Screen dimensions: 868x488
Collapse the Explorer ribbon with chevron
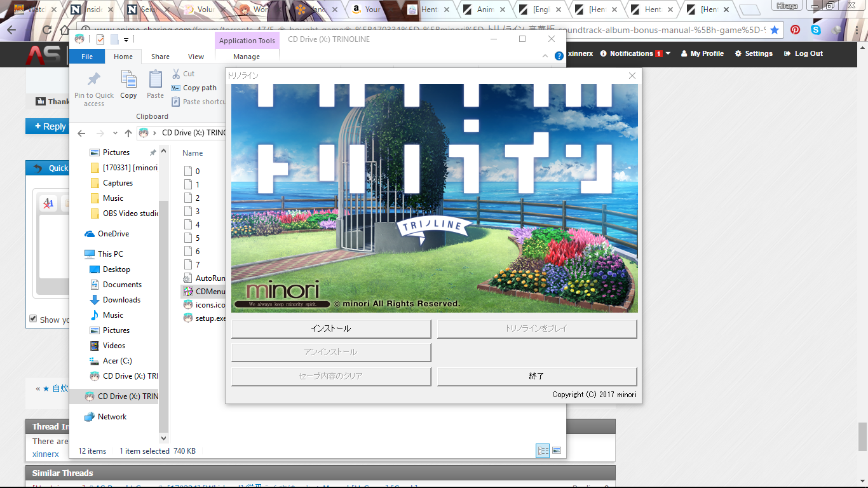coord(545,56)
